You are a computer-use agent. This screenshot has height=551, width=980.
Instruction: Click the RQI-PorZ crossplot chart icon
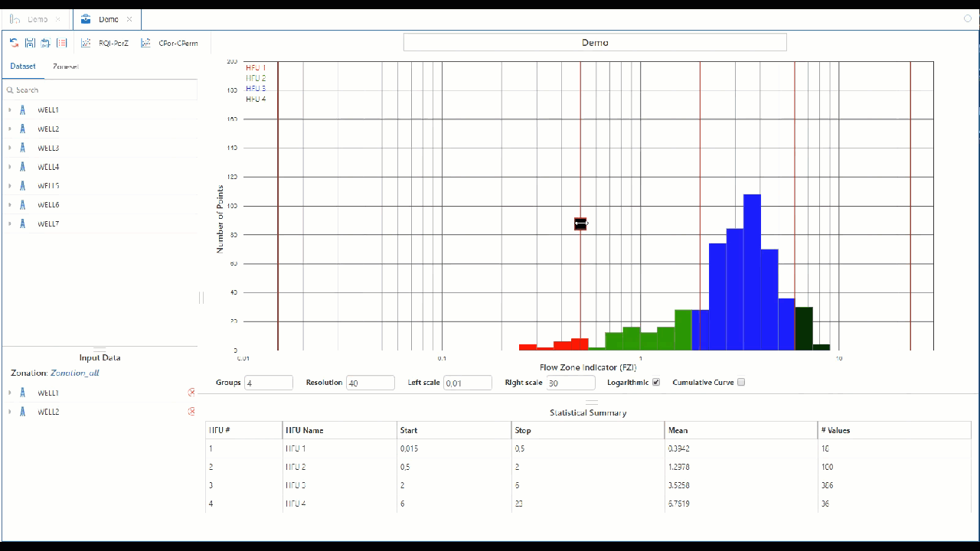point(86,43)
